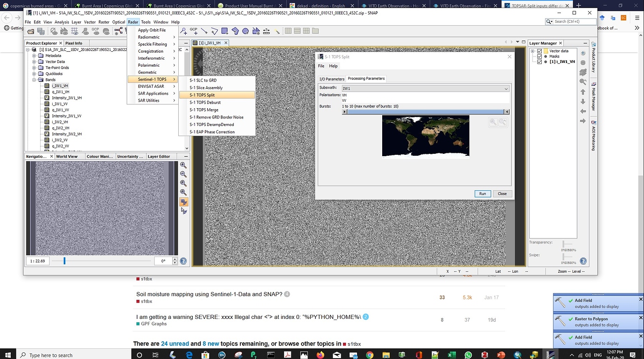This screenshot has height=359, width=644.
Task: Expand the Metadata node in Product Explorer
Action: (34, 55)
